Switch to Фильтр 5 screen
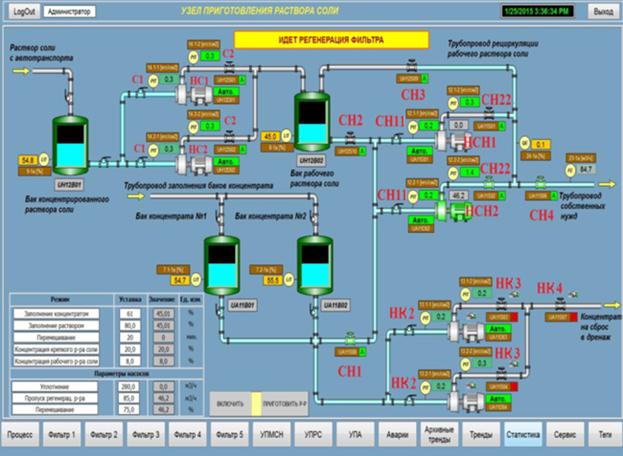Image resolution: width=623 pixels, height=456 pixels. point(230,435)
